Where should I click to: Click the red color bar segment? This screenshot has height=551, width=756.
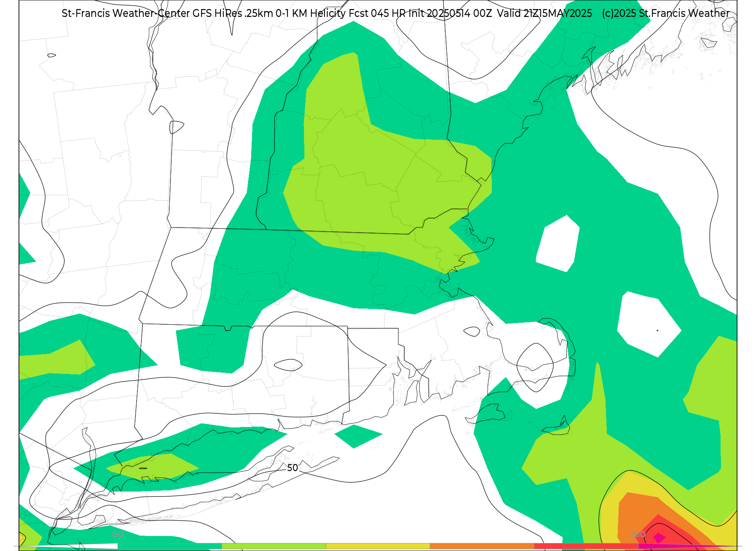point(586,546)
